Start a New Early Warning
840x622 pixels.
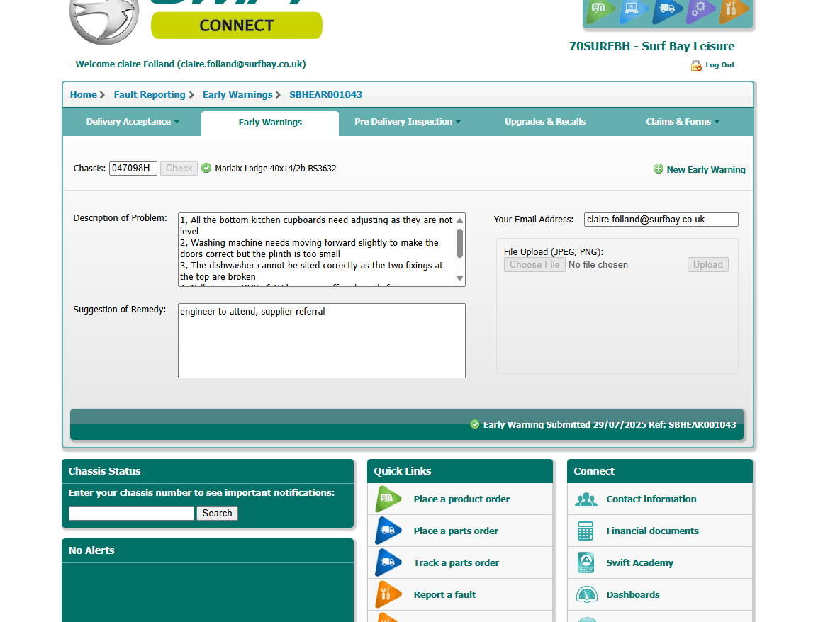coord(705,170)
